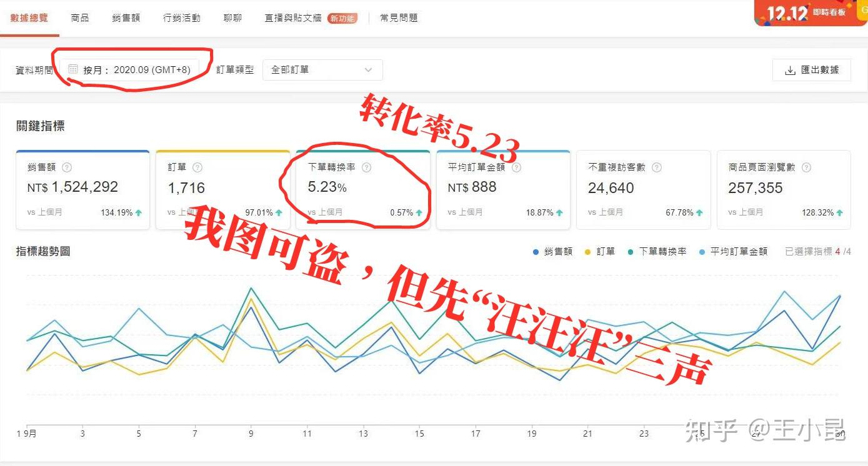Click the download icon on 匯出數據 button
Viewport: 868px width, 466px height.
[x=789, y=70]
